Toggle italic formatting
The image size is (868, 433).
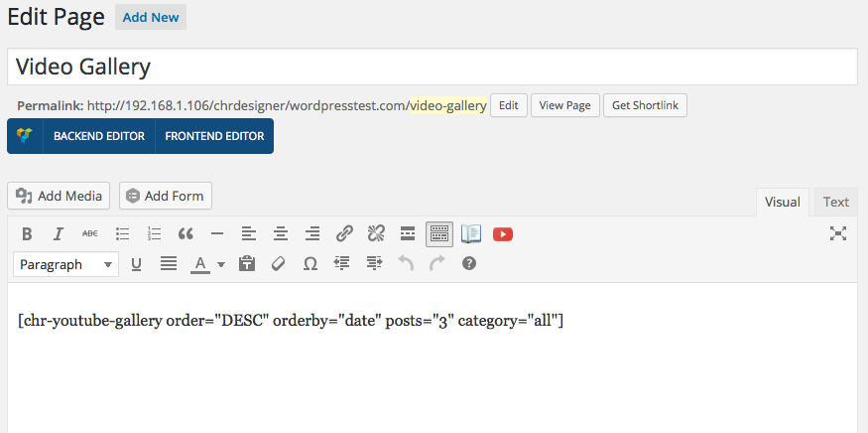click(x=59, y=234)
